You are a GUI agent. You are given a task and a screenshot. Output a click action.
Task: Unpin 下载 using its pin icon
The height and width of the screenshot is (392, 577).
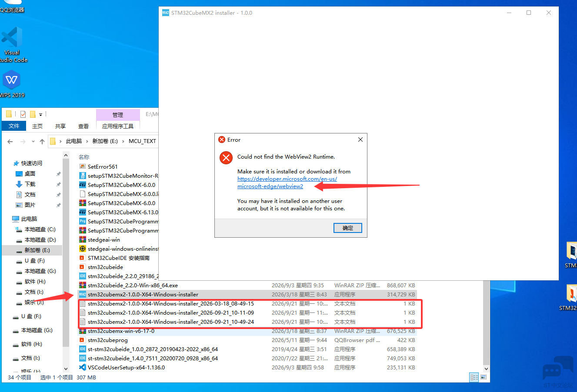58,184
